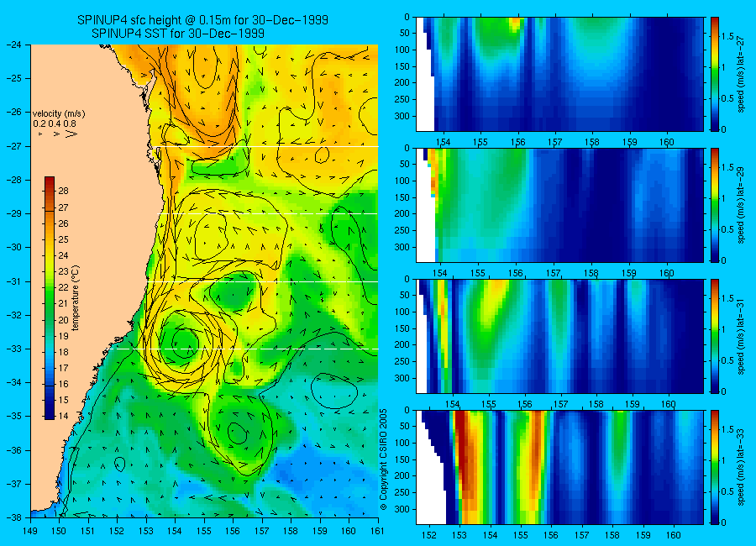This screenshot has width=756, height=546.
Task: Click the speed color bar beside lat=-29 panel
Action: 715,205
